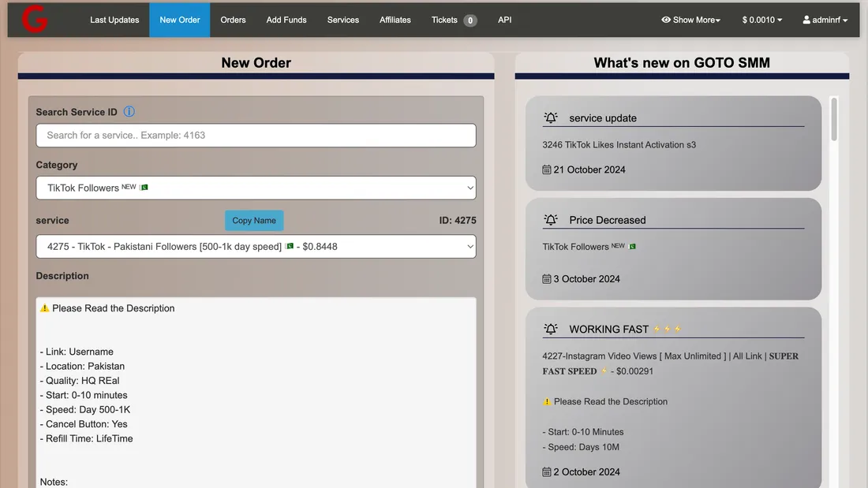Click the Quality: HQ REal line

[80, 381]
